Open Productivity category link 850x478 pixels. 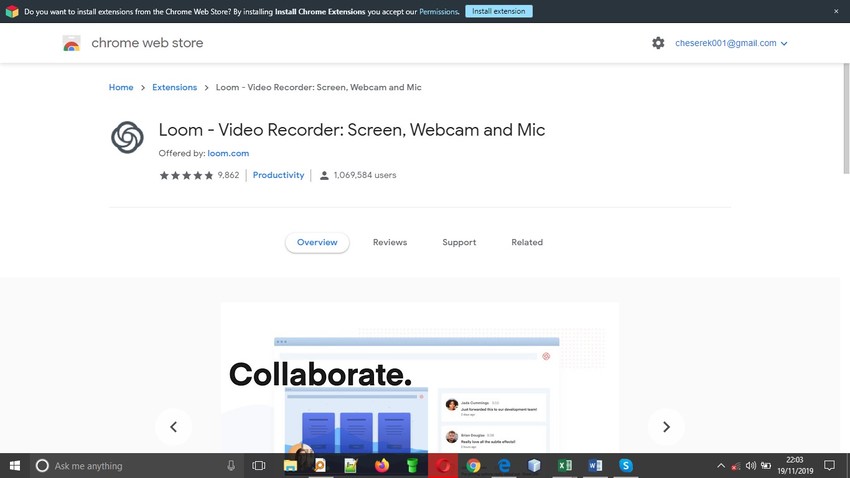(279, 175)
